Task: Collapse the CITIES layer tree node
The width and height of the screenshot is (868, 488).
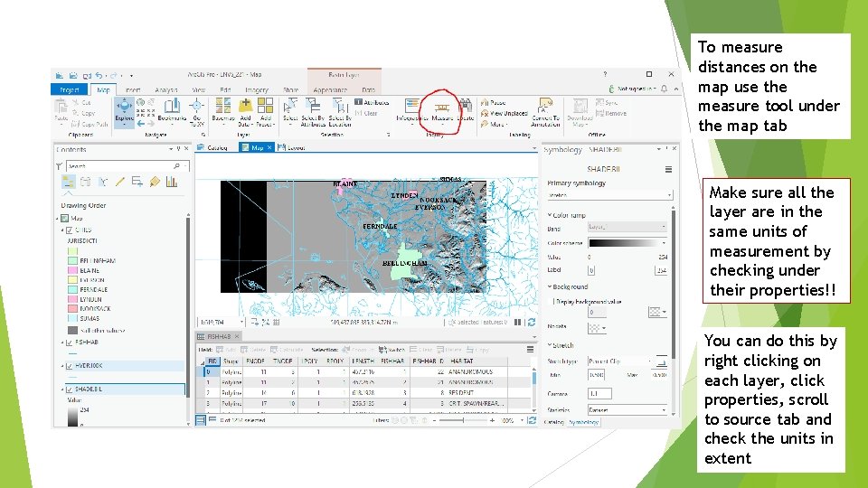Action: coord(62,230)
